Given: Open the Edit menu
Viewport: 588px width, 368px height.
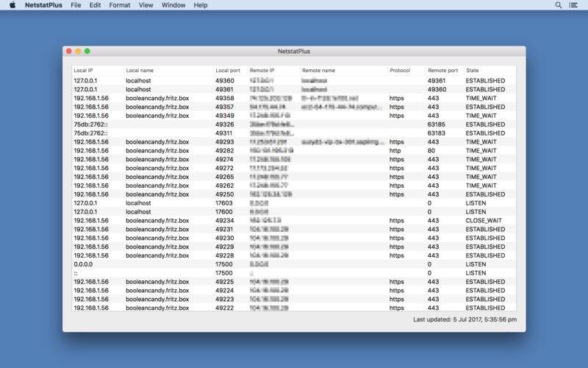Looking at the screenshot, I should (x=95, y=5).
